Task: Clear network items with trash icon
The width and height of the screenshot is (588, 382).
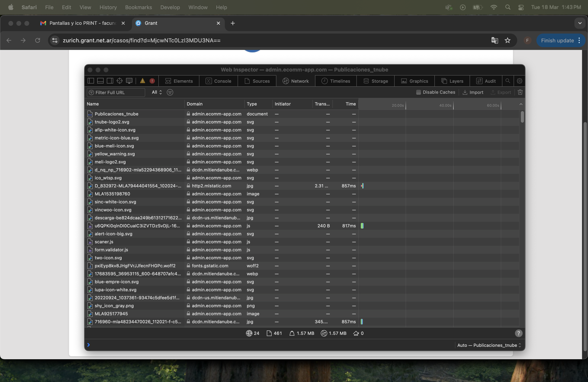Action: tap(520, 92)
